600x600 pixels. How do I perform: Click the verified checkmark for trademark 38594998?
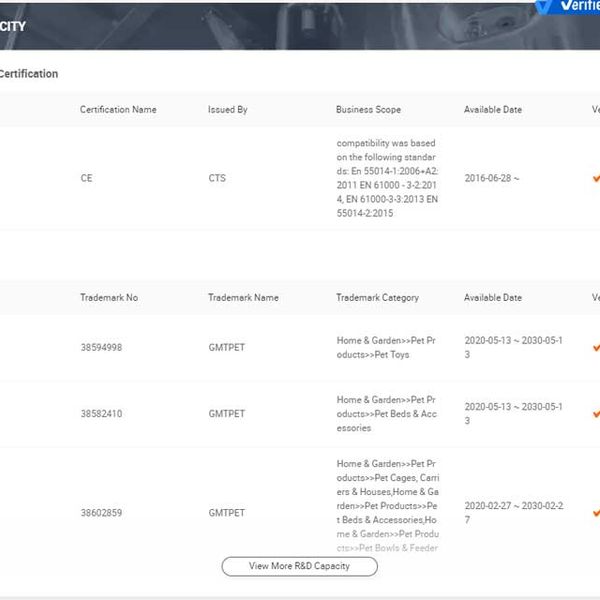coord(596,347)
